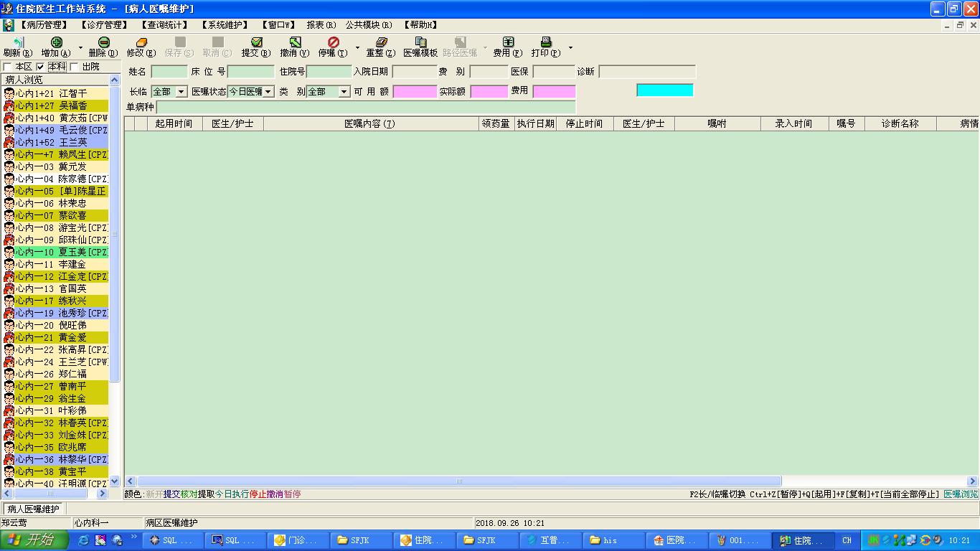This screenshot has width=980, height=551.
Task: Click the 单病种 input field
Action: point(366,107)
